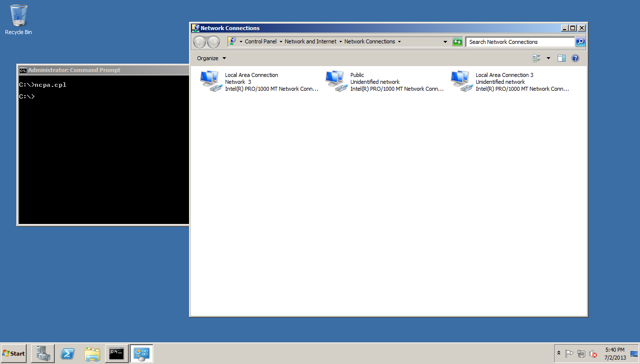Image resolution: width=640 pixels, height=364 pixels.
Task: Click the refresh button beside address bar
Action: [x=457, y=42]
